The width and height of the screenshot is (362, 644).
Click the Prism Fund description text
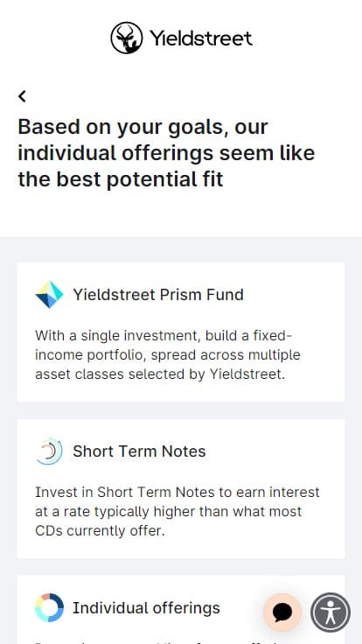click(x=168, y=355)
